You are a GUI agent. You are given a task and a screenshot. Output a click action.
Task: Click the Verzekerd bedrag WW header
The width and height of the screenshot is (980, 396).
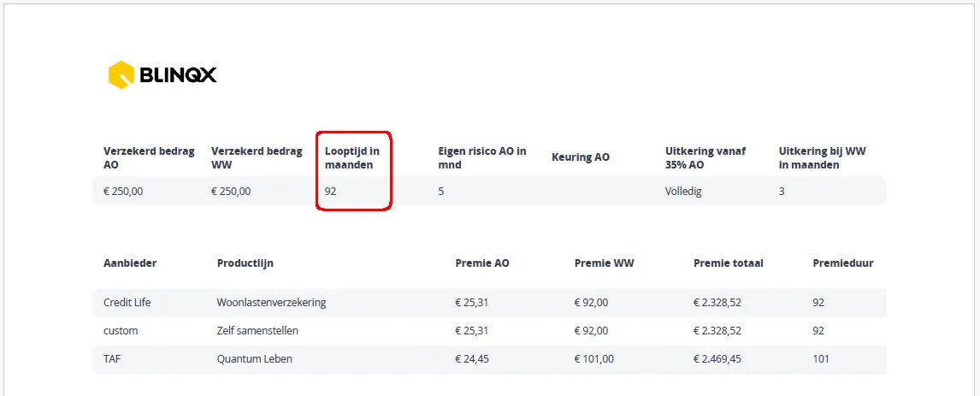[x=257, y=157]
